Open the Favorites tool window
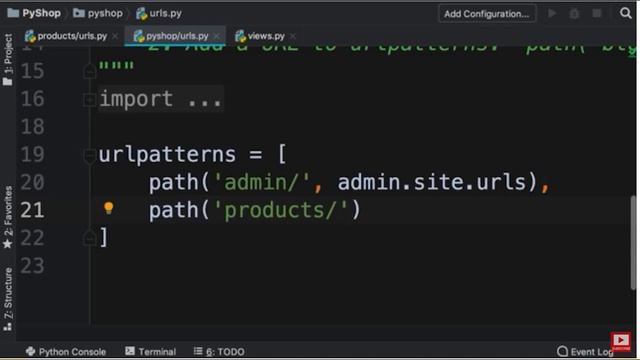 point(8,217)
